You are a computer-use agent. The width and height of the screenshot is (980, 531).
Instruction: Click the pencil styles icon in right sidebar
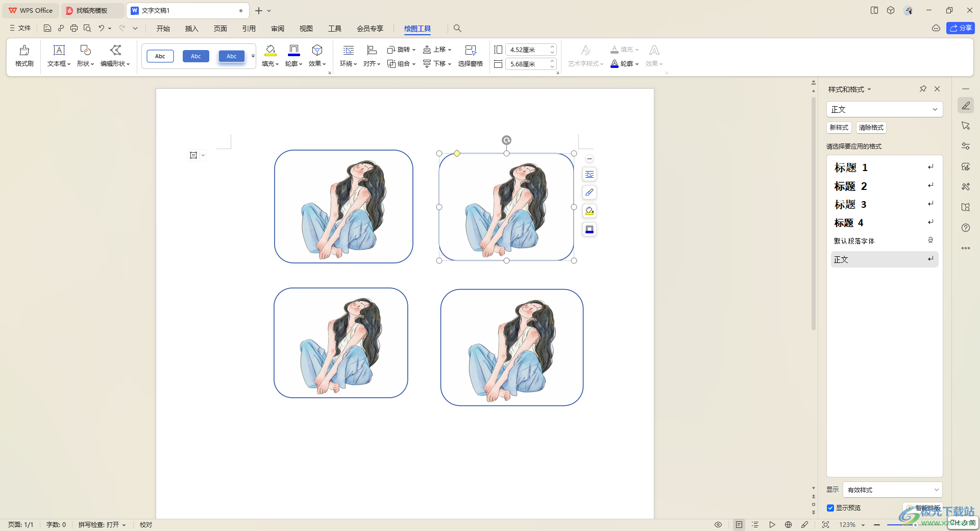966,106
